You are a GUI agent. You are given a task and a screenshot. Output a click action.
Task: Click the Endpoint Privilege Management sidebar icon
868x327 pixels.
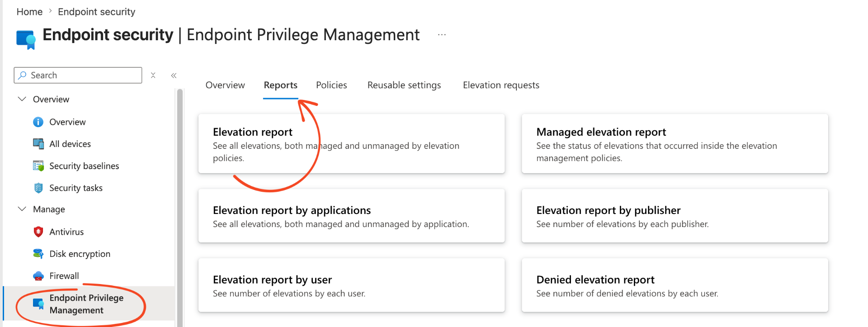[x=38, y=304]
